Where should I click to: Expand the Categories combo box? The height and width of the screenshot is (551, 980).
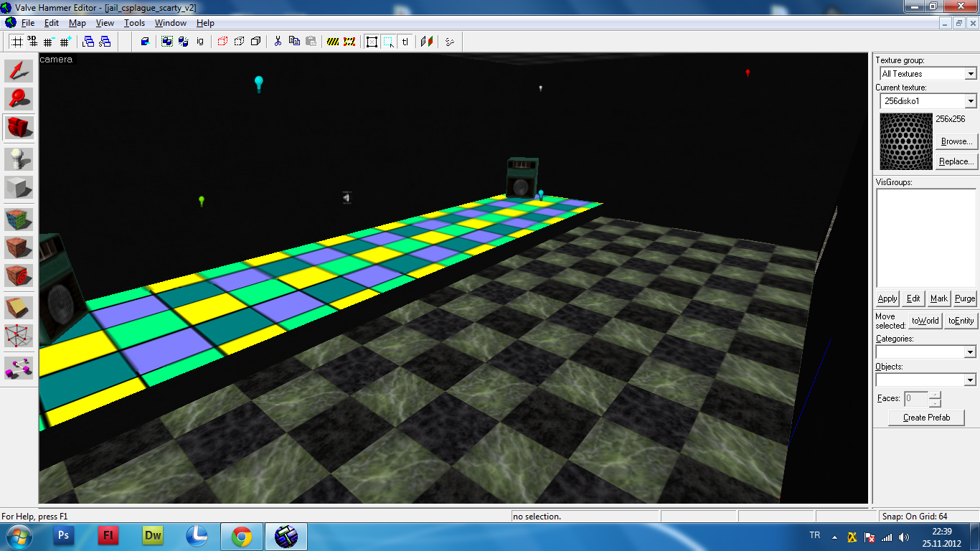970,352
